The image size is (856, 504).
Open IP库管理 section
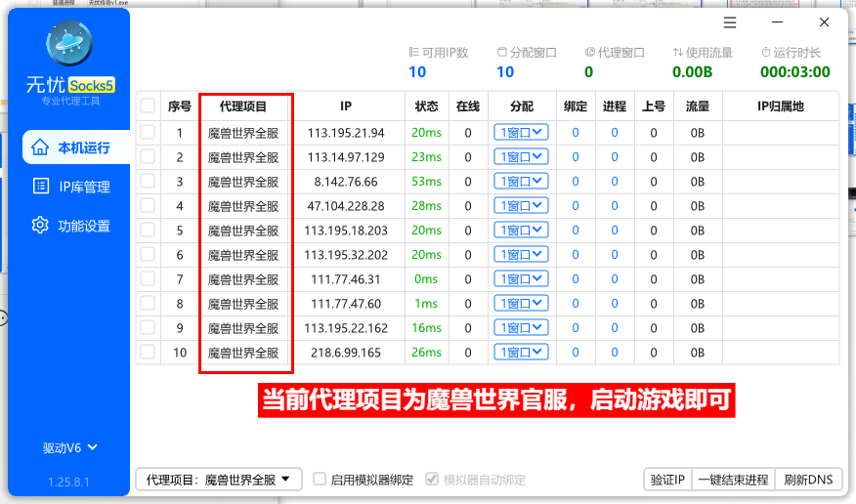(71, 187)
